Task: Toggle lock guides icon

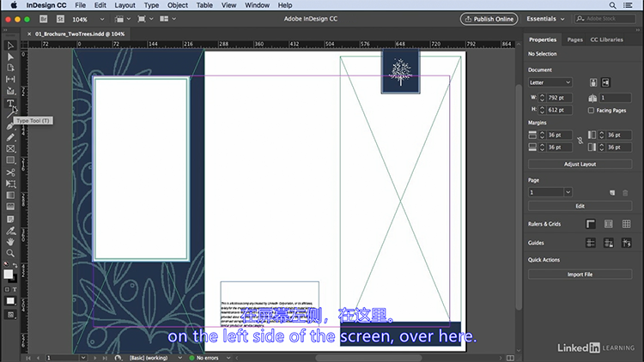Action: click(x=608, y=243)
